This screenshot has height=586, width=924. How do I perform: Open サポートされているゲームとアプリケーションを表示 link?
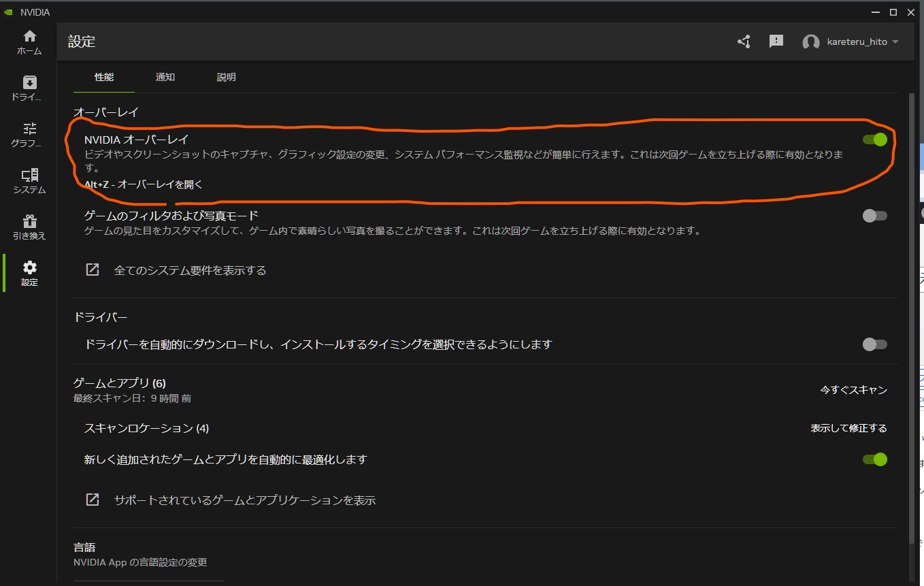tap(245, 500)
